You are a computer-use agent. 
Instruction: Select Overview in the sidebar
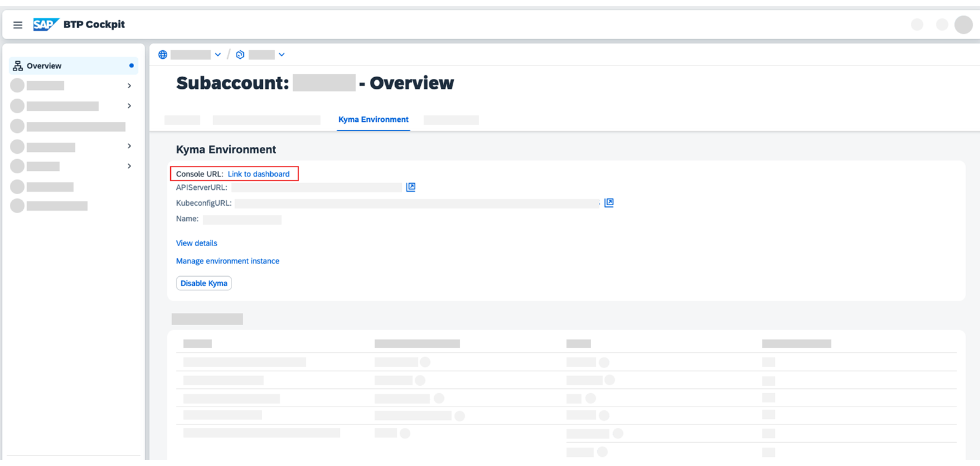click(73, 66)
